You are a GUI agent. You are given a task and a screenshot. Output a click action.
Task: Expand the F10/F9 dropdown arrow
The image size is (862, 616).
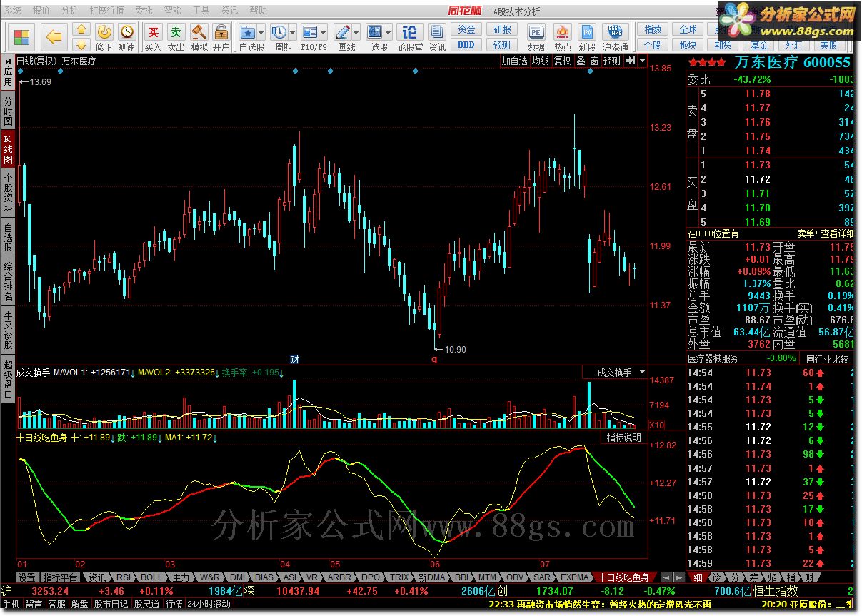pos(324,32)
